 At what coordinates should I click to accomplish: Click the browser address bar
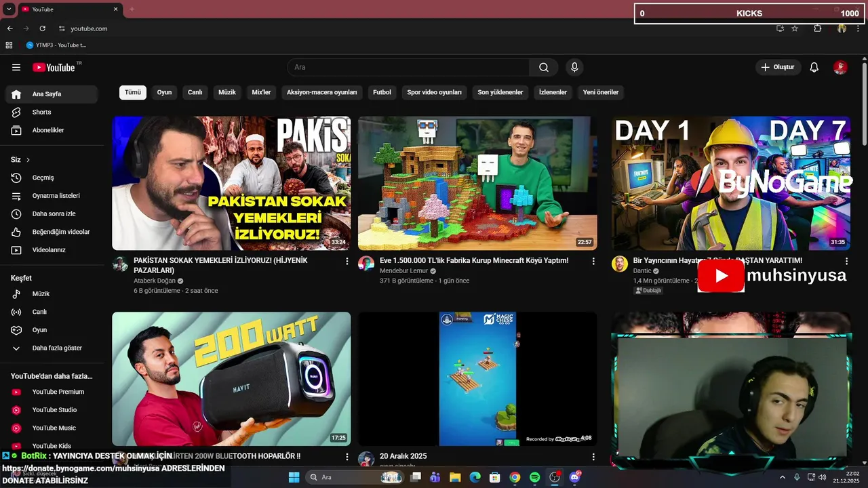[407, 28]
